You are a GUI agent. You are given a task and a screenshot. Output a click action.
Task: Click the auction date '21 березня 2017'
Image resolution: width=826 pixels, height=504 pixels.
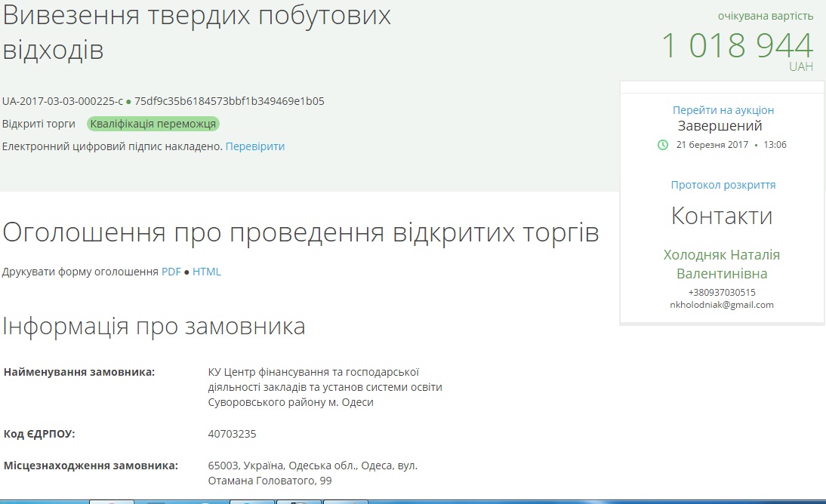click(x=712, y=145)
